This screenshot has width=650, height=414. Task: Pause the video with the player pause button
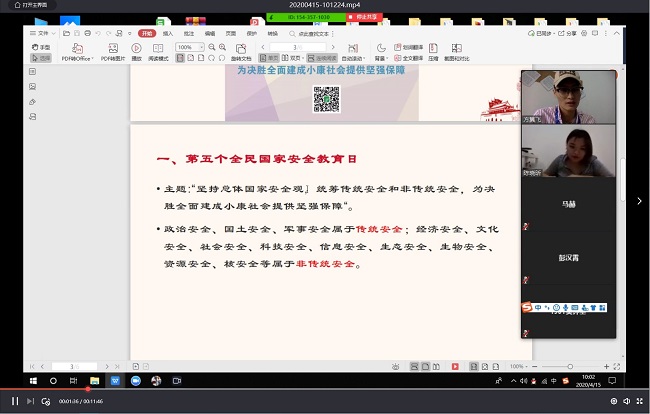tap(14, 401)
